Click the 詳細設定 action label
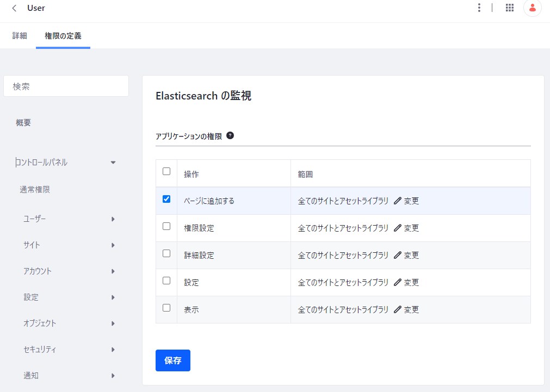The height and width of the screenshot is (392, 550). [199, 255]
